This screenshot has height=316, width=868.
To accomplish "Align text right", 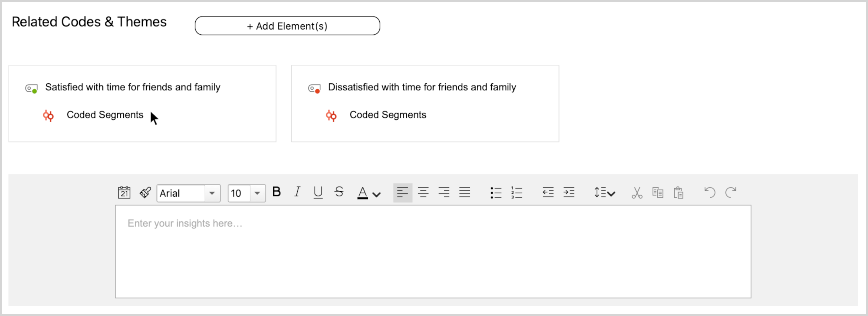I will (x=444, y=192).
